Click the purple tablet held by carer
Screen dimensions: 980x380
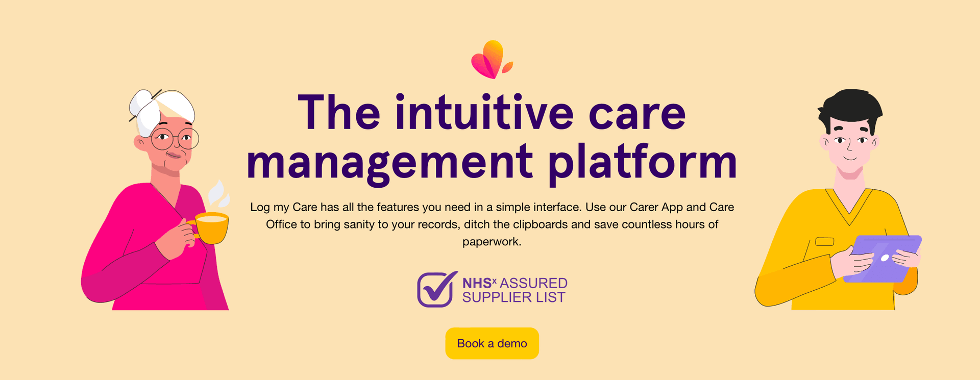(882, 259)
